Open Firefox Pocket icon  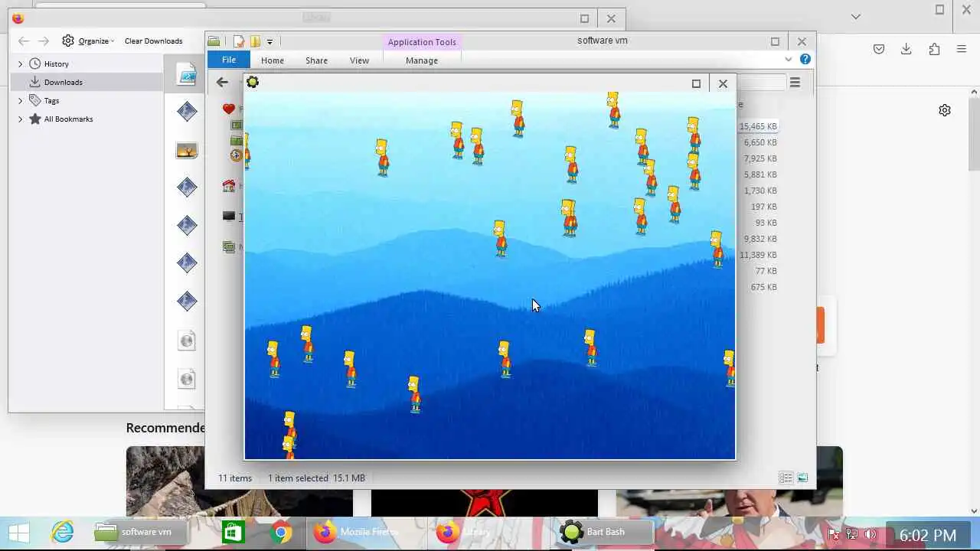click(x=879, y=49)
